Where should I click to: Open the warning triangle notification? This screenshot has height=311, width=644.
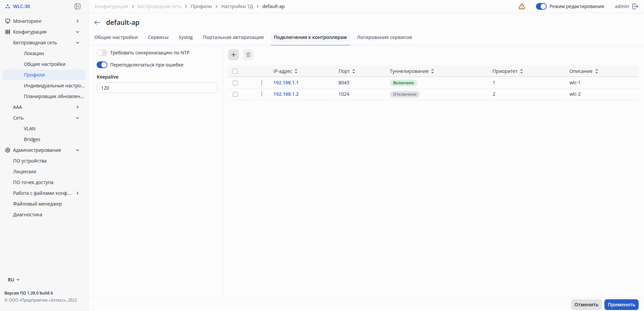pos(522,6)
